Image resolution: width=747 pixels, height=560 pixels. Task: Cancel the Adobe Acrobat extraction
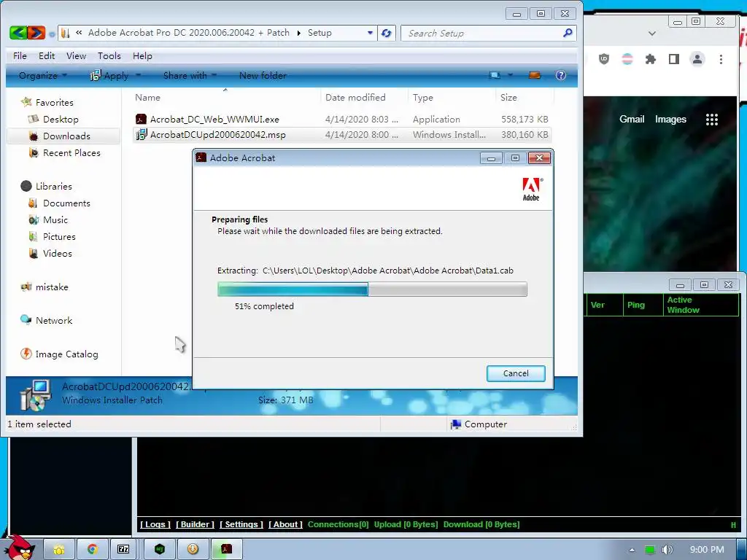point(516,373)
